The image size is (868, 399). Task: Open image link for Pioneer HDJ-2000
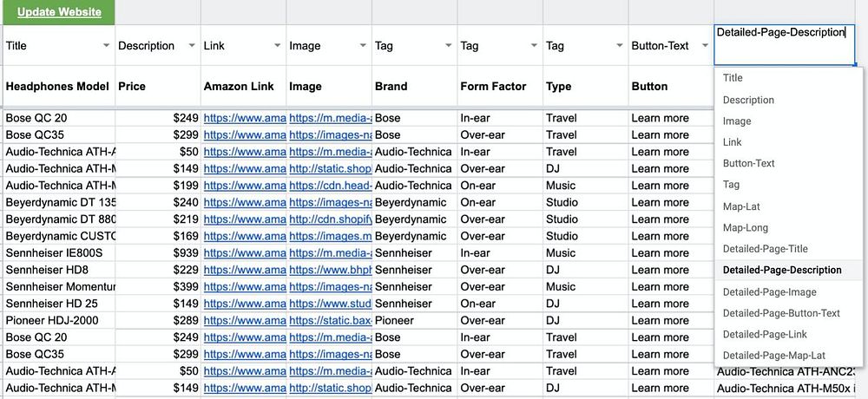click(330, 321)
